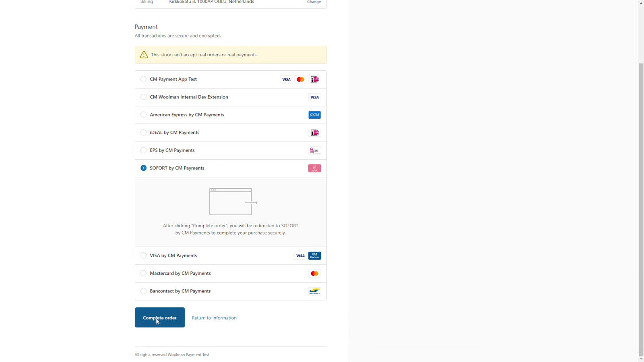Click Mastercard icon in Mastercard by CM Payments row

(x=315, y=274)
